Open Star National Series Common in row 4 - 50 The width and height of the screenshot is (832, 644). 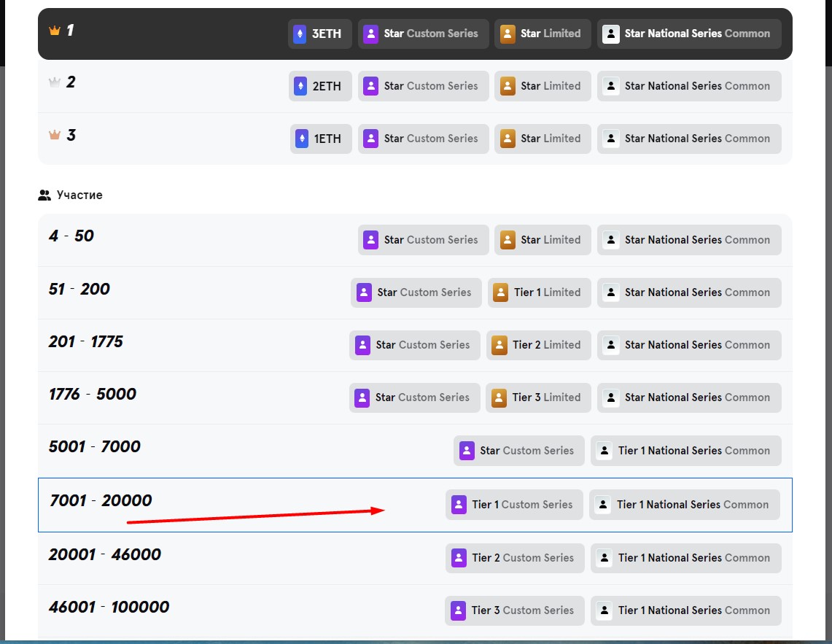coord(689,240)
